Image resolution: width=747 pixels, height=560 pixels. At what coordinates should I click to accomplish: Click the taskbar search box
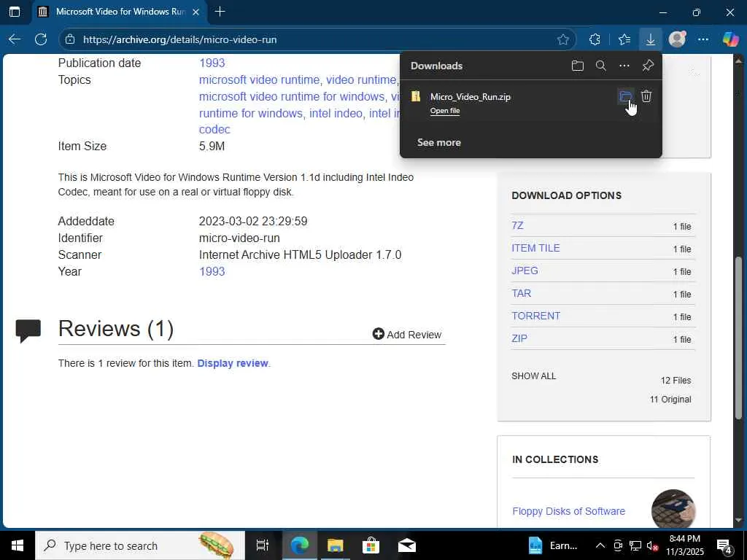[x=140, y=545]
